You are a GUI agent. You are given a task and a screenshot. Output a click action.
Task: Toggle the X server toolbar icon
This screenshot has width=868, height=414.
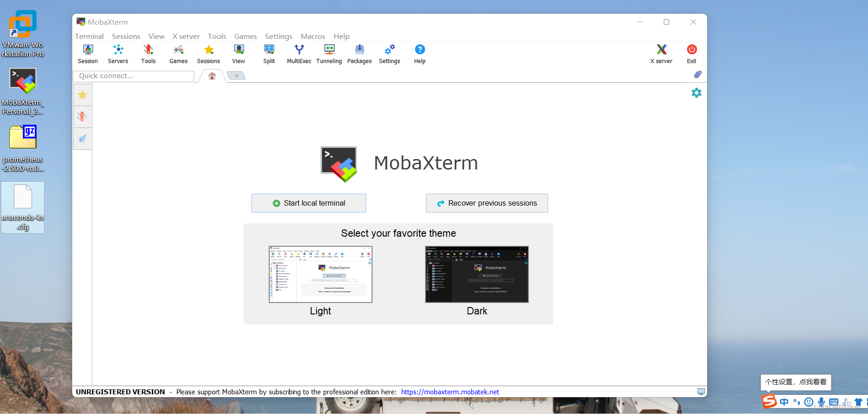[x=661, y=54]
